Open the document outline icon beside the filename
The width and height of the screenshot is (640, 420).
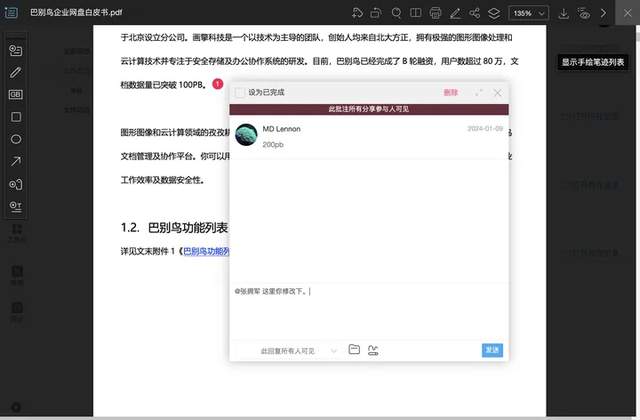11,13
